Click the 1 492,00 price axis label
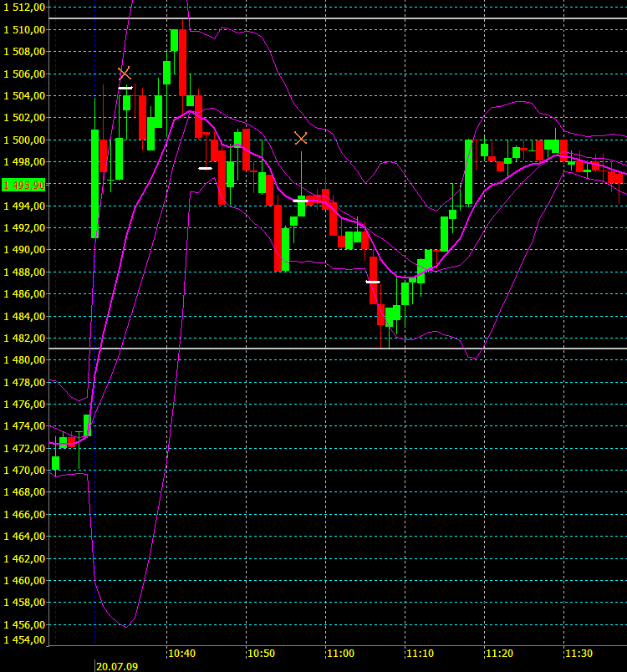The width and height of the screenshot is (627, 672). (x=24, y=227)
